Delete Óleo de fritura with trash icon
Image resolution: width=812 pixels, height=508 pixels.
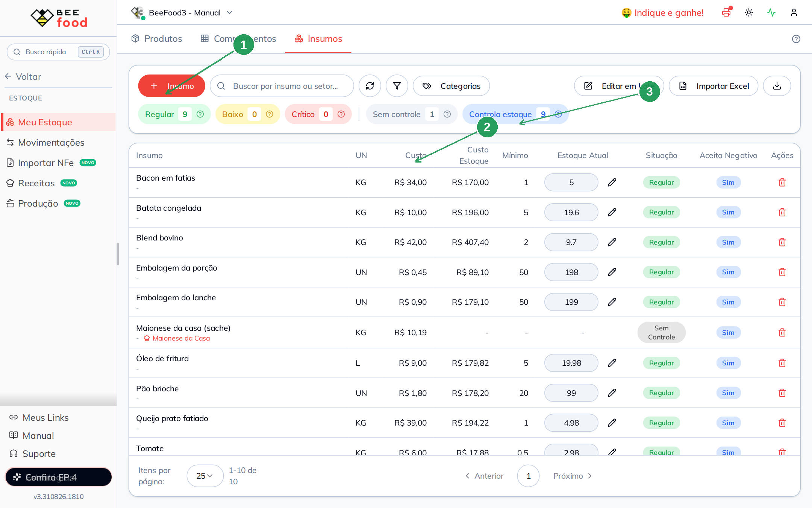tap(782, 363)
